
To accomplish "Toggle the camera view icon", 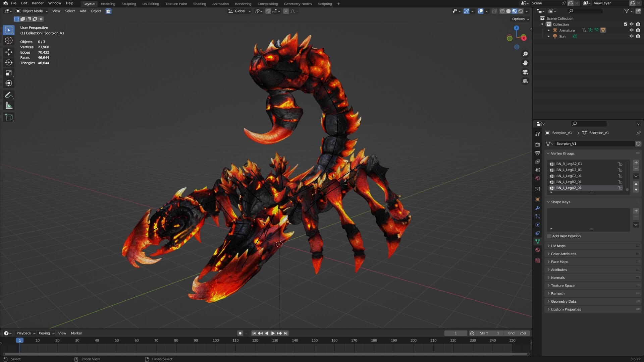I will (525, 72).
